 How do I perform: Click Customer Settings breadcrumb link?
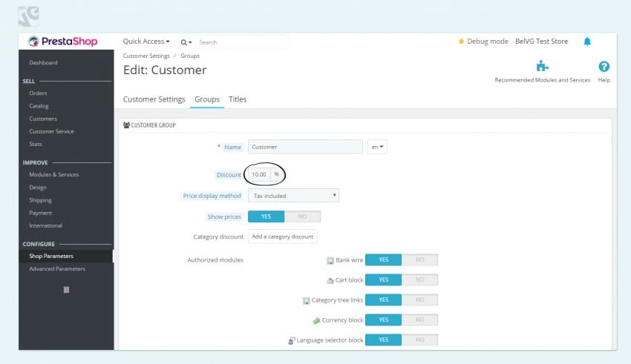tap(146, 56)
